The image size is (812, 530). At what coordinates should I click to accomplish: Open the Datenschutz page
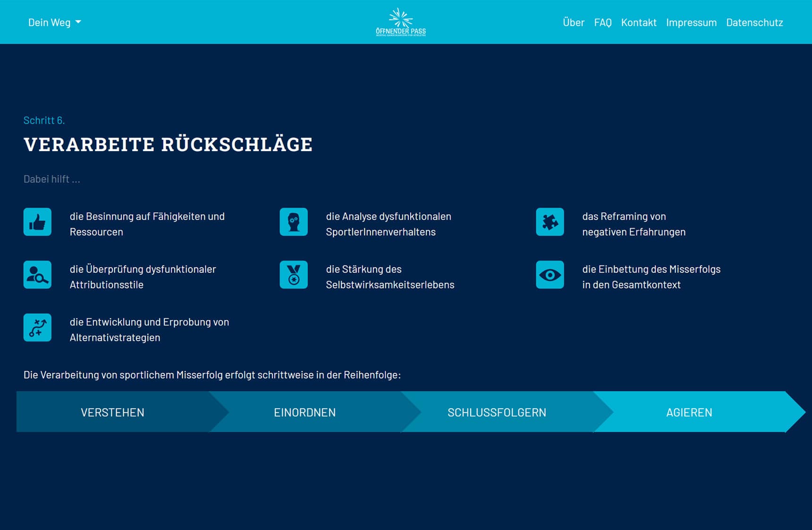click(754, 22)
